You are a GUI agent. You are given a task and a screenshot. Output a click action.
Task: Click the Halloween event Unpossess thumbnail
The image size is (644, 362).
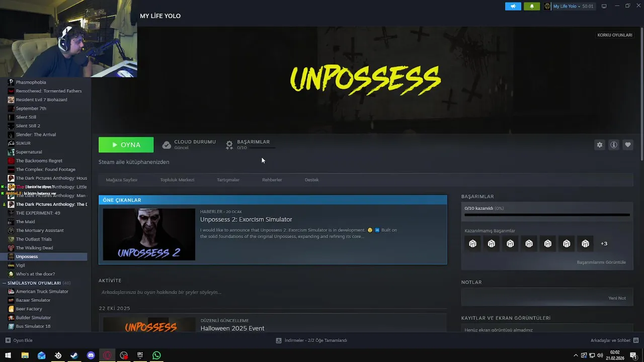[149, 325]
